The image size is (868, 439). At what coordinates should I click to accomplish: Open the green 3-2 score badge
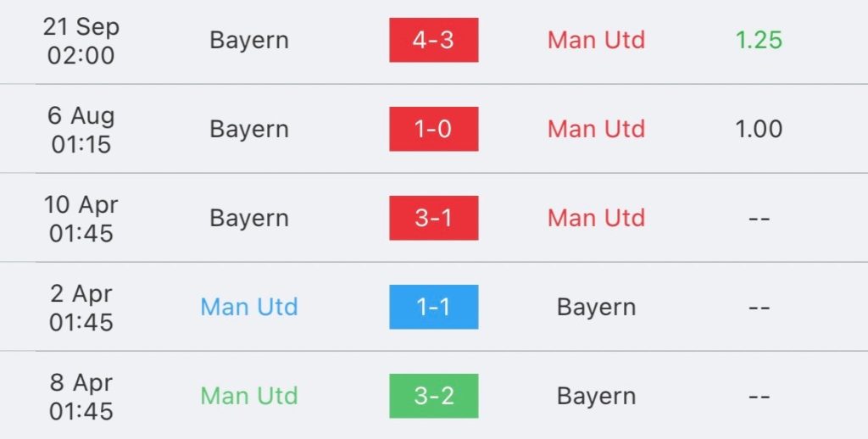point(433,396)
